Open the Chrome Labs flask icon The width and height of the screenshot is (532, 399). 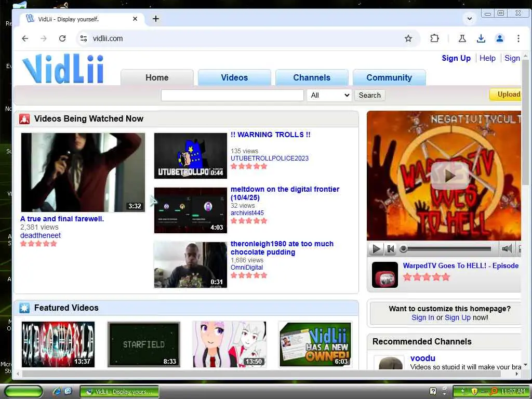click(462, 38)
